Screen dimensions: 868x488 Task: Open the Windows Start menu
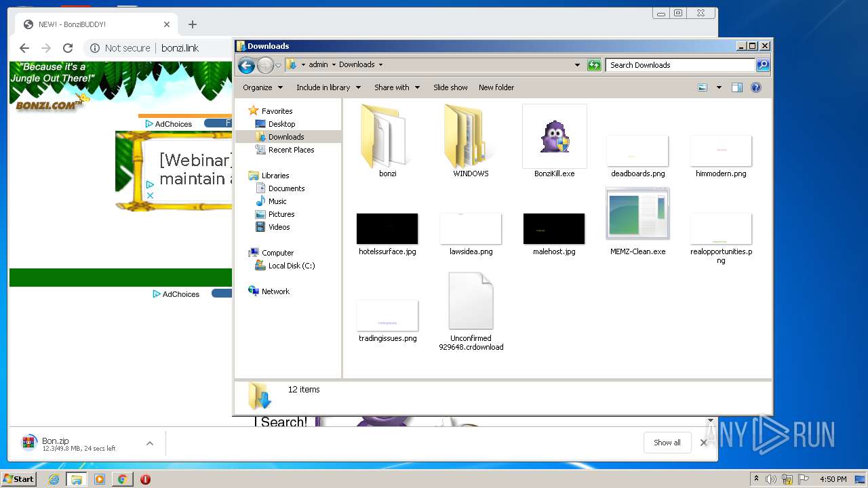19,479
